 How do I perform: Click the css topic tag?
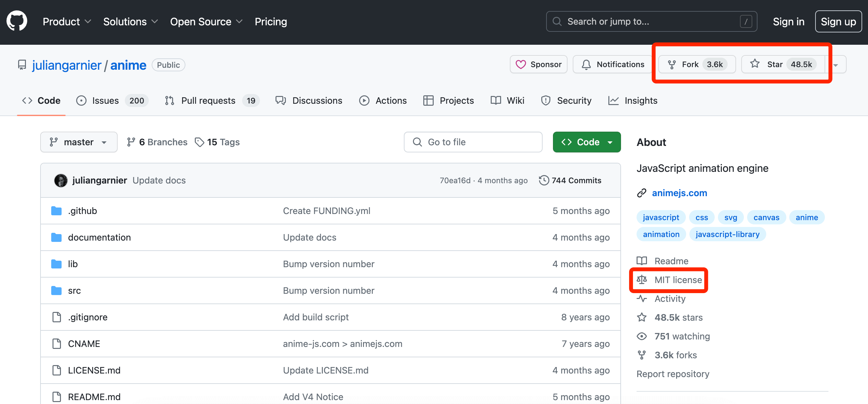(x=701, y=217)
